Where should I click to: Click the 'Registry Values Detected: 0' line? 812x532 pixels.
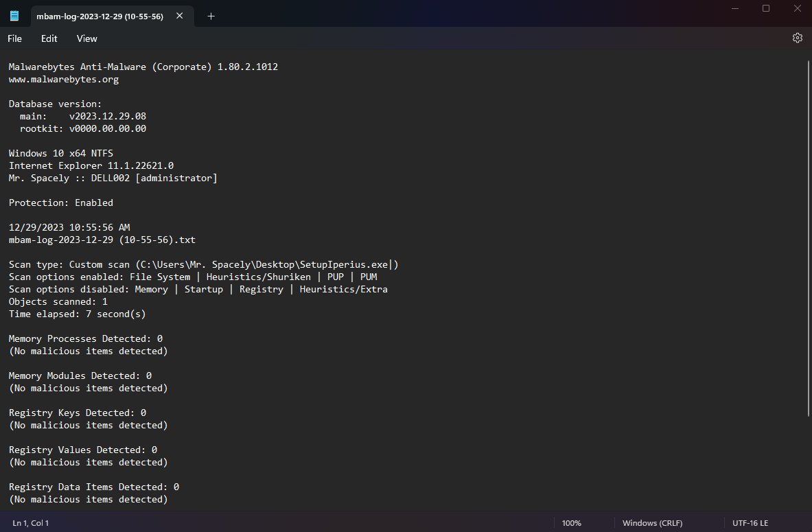(83, 450)
